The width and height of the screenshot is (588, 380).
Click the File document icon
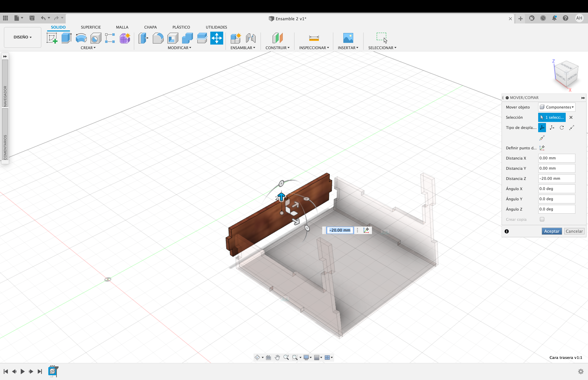17,18
